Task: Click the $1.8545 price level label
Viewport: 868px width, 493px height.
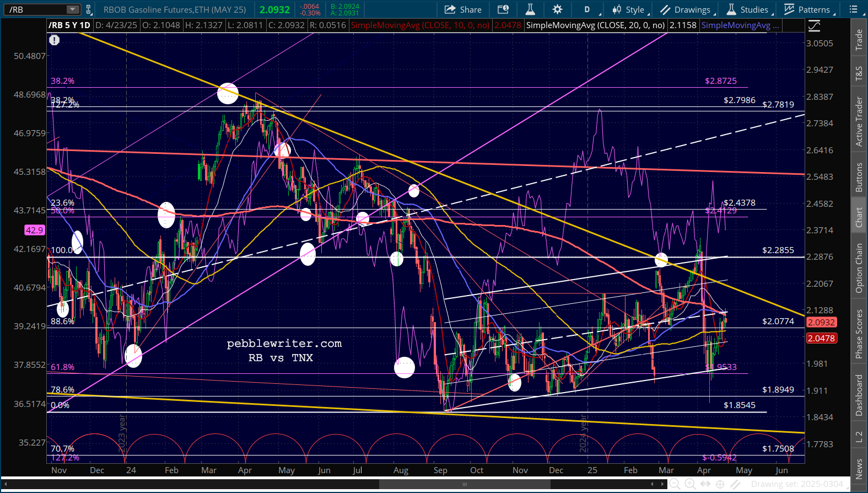Action: (x=740, y=405)
